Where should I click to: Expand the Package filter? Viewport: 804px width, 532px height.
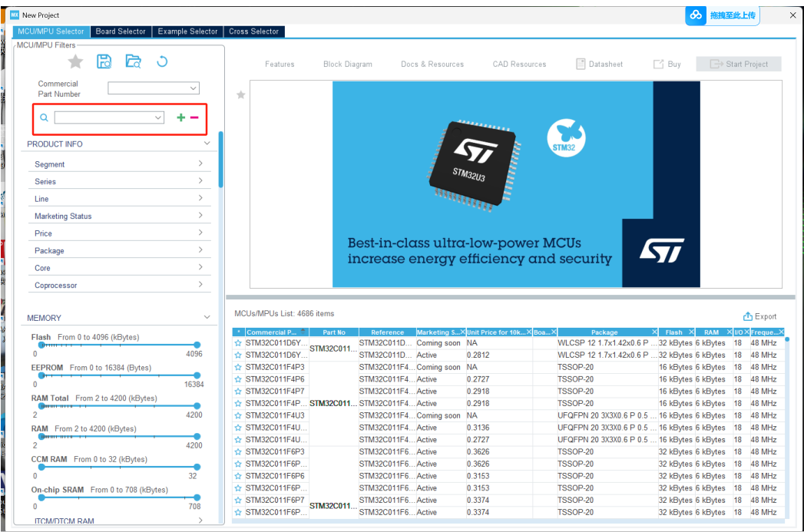tap(200, 249)
